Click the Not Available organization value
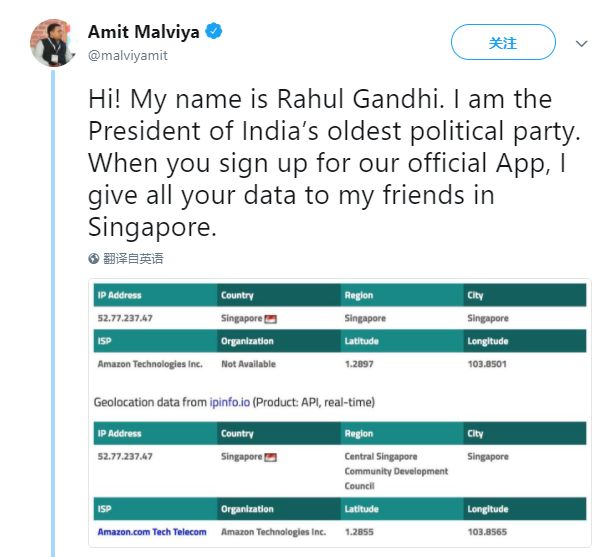The height and width of the screenshot is (557, 614). [x=249, y=364]
